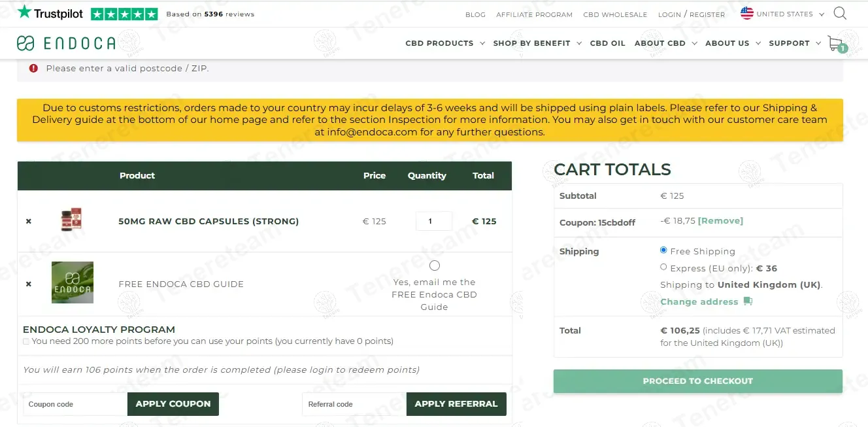Expand the About Us menu
Image resolution: width=868 pixels, height=427 pixels.
(x=733, y=43)
